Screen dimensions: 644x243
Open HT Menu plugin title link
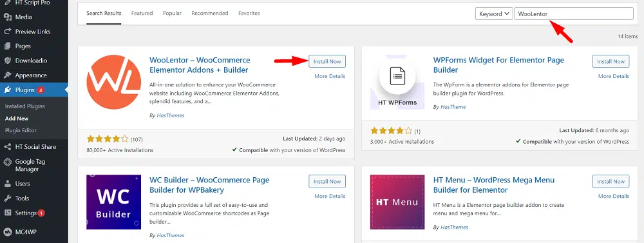[x=494, y=185]
